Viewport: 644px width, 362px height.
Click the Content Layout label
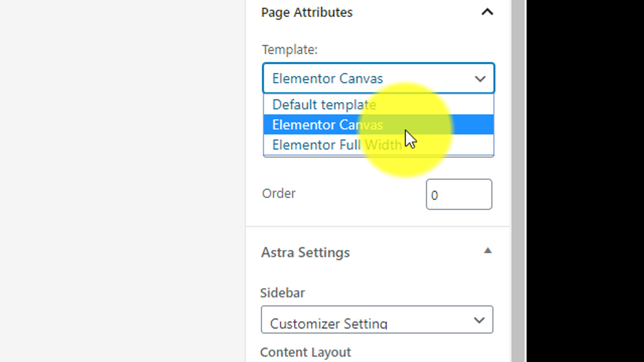(305, 352)
